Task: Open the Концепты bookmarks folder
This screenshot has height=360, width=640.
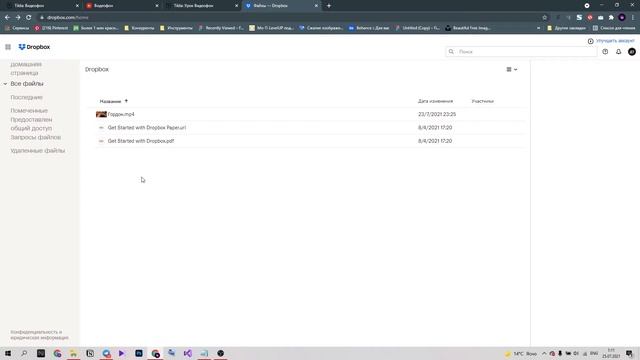Action: pos(139,28)
